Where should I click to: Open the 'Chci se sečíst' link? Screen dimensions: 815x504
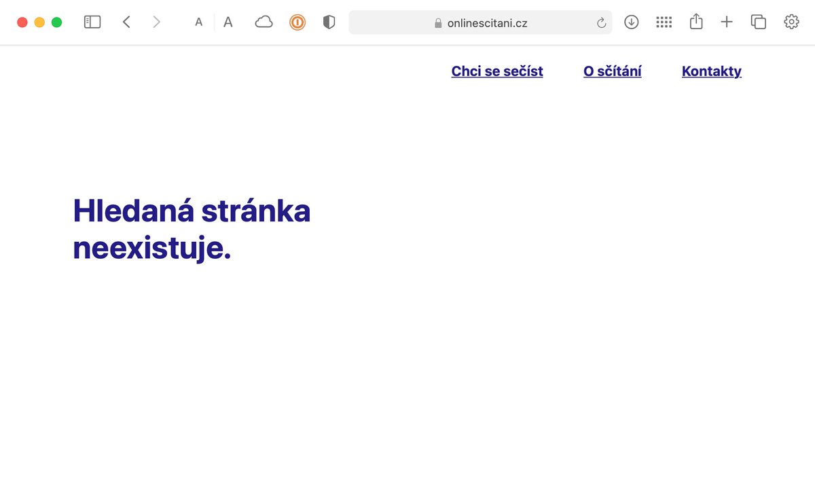point(497,71)
